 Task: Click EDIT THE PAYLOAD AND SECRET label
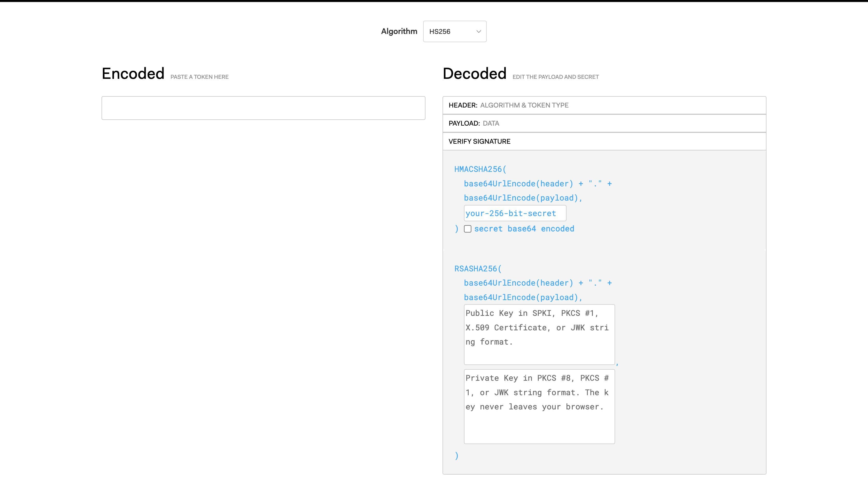coord(555,77)
